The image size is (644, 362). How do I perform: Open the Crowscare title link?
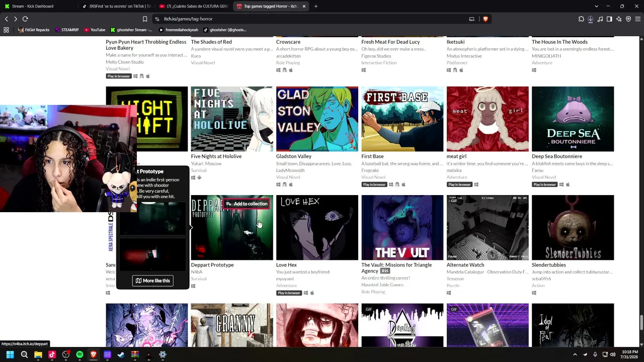tap(288, 42)
